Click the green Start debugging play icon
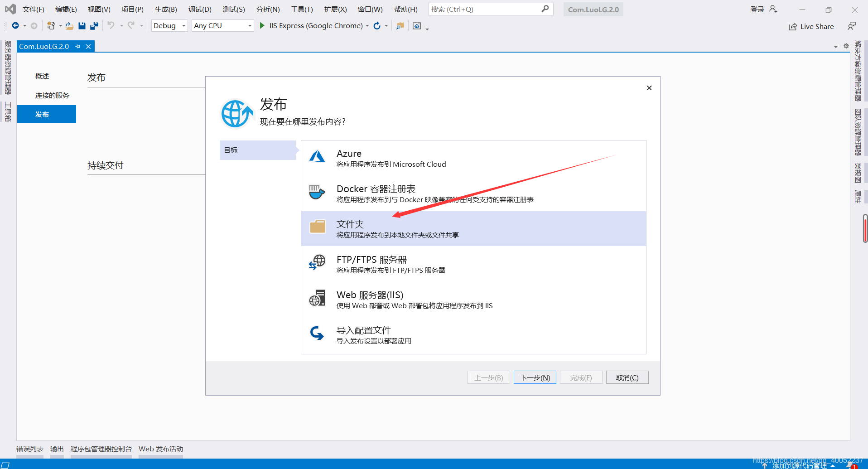The height and width of the screenshot is (469, 868). click(x=262, y=26)
